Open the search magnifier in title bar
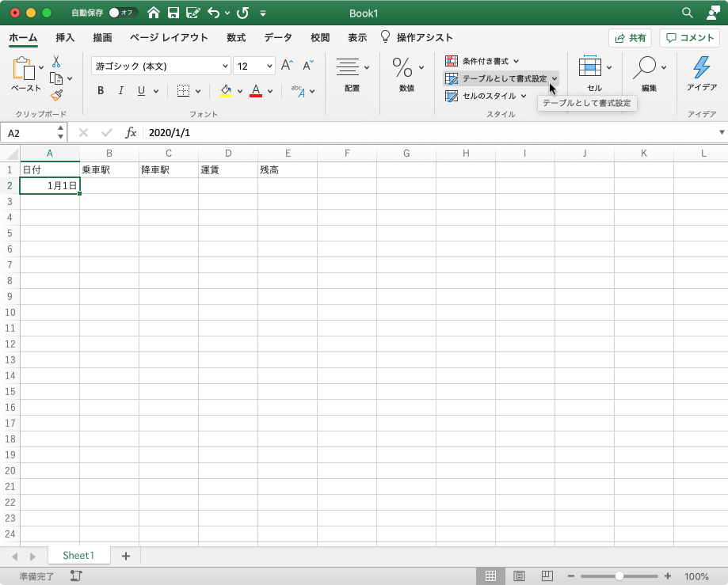Viewport: 728px width, 585px height. (688, 13)
